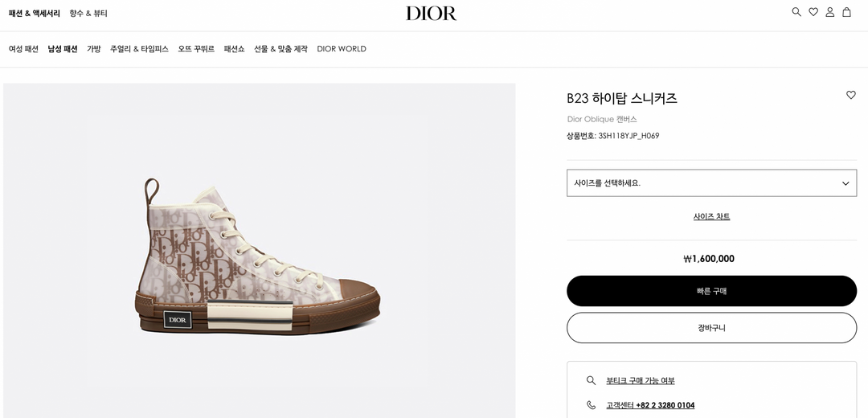The image size is (868, 418).
Task: Open the search magnifier icon in header
Action: 796,12
